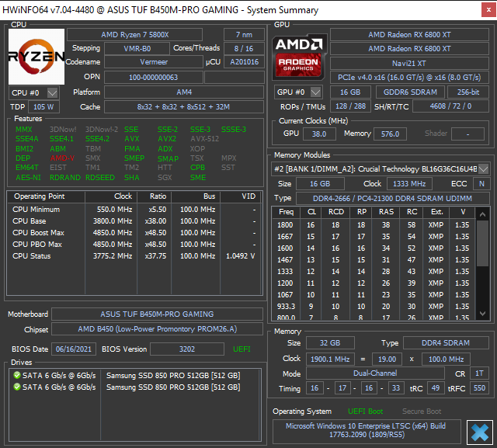Click the 1.0492 V VID value
The height and width of the screenshot is (448, 497).
point(240,256)
